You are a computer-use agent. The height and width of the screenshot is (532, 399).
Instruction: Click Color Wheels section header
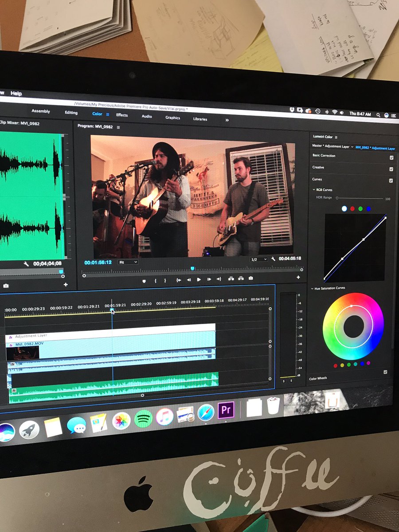click(319, 379)
